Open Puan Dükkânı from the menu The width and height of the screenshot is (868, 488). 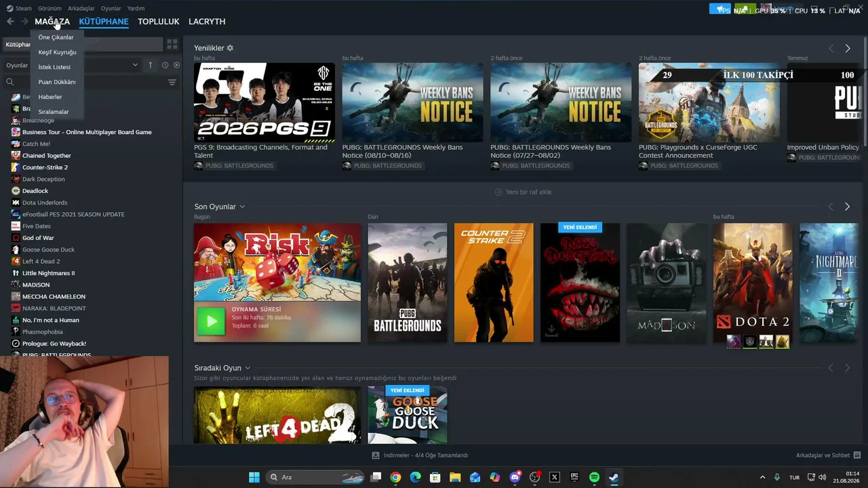coord(57,82)
